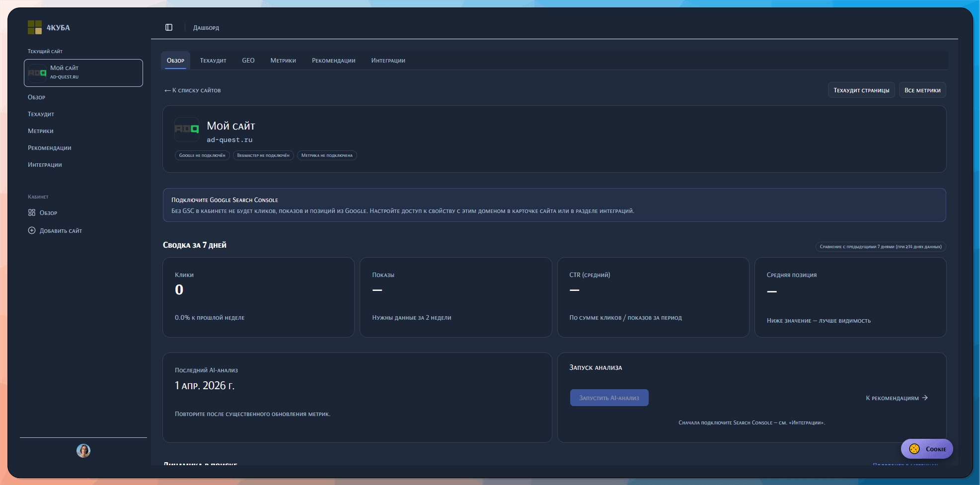Click the Google не подключён badge
This screenshot has width=980, height=485.
pos(202,155)
